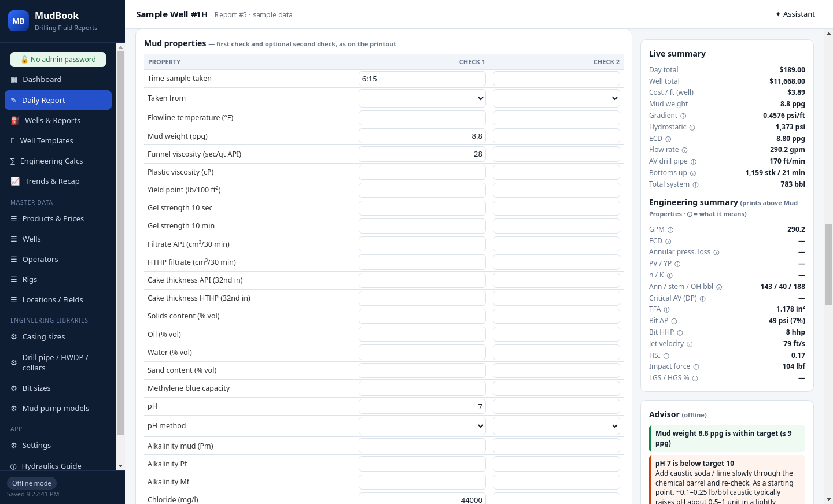Open pH method dropdown for Check 2
The width and height of the screenshot is (833, 504).
pos(556,426)
